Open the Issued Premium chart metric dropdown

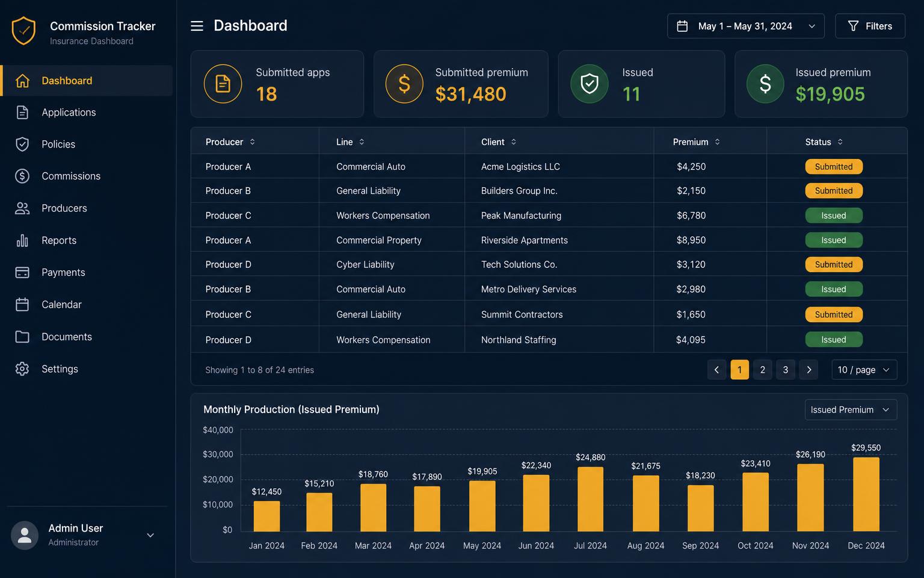coord(851,409)
